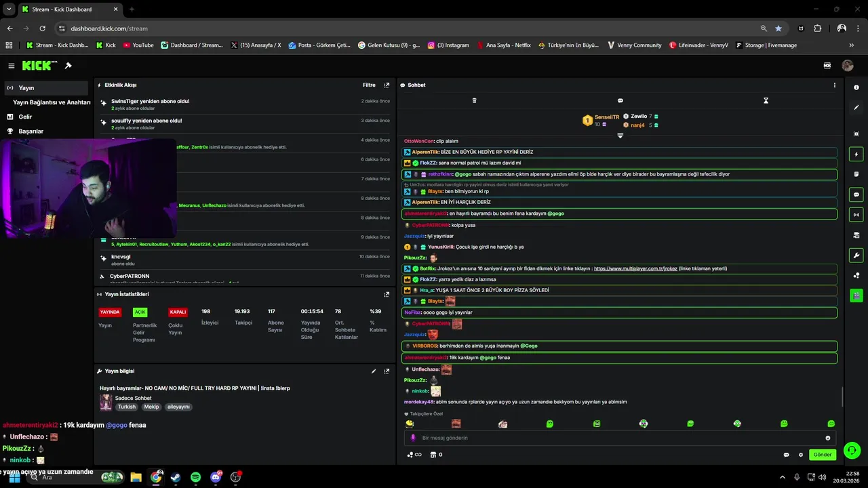The width and height of the screenshot is (868, 488).
Task: Open Spotify from the taskbar
Action: click(x=195, y=477)
